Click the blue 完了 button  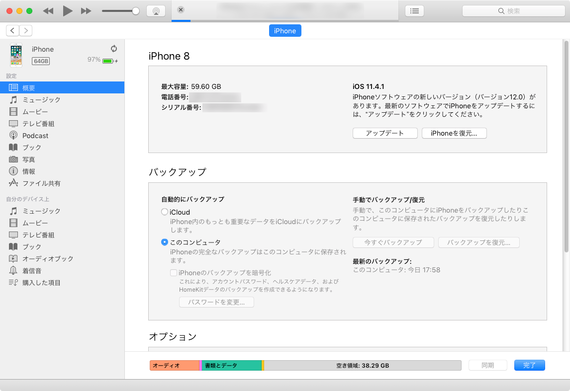[x=529, y=365]
